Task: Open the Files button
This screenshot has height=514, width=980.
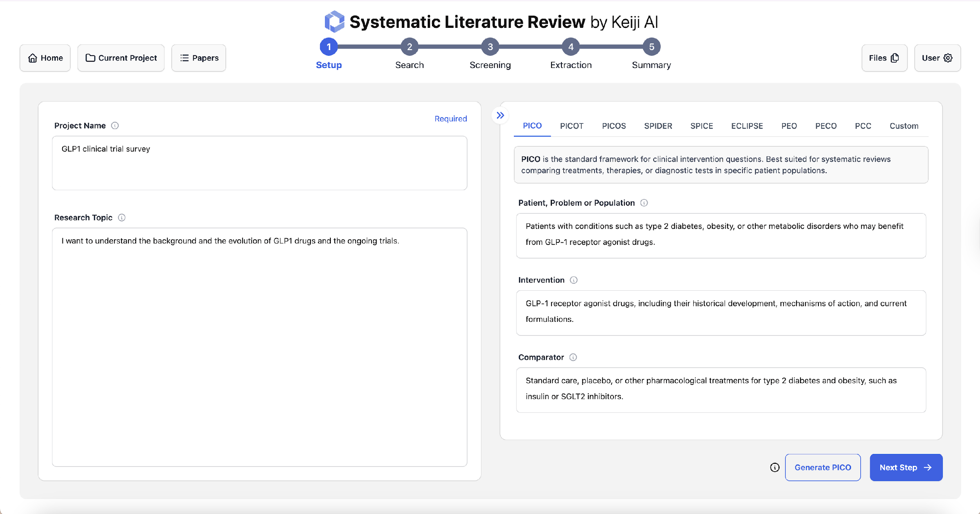Action: [884, 58]
